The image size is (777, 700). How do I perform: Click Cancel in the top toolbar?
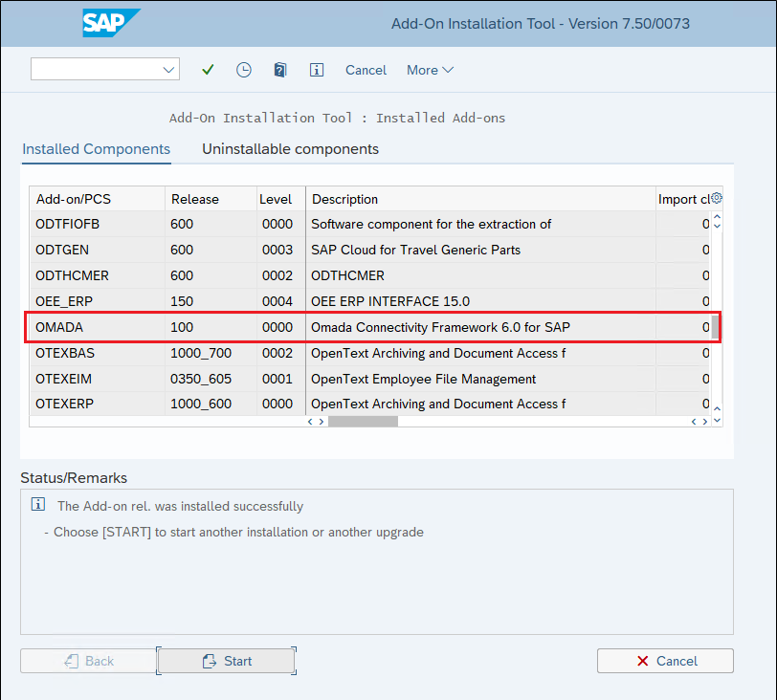point(366,70)
